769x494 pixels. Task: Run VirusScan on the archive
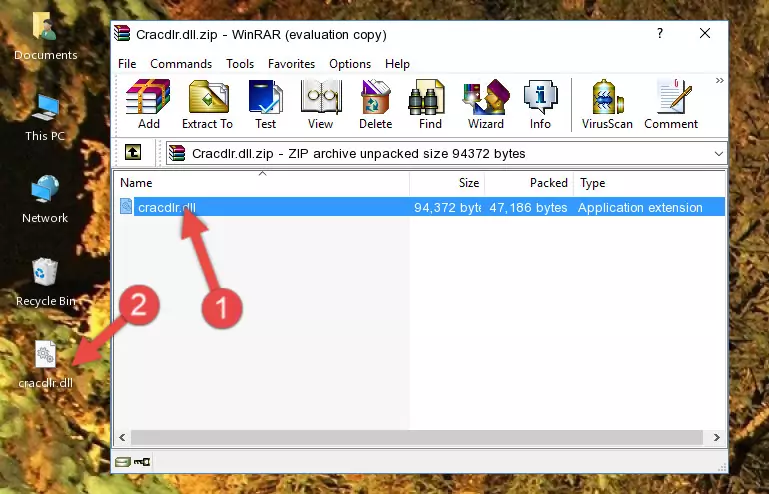point(607,104)
